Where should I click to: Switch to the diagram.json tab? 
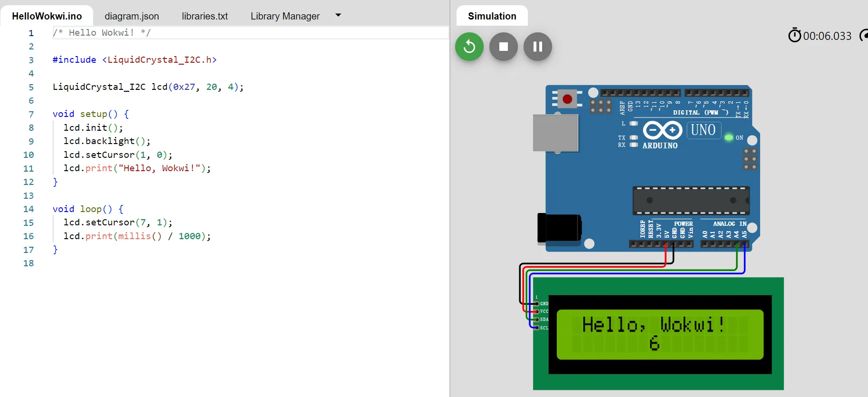tap(132, 16)
